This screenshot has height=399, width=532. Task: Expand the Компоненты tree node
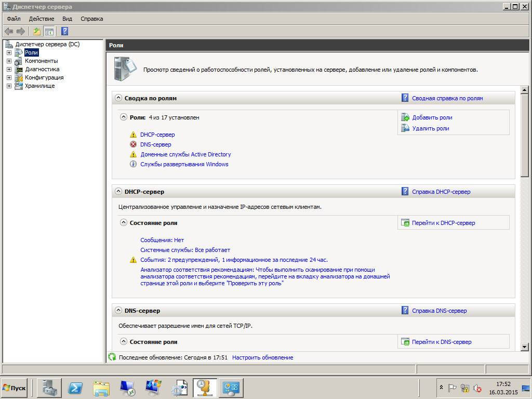click(9, 61)
